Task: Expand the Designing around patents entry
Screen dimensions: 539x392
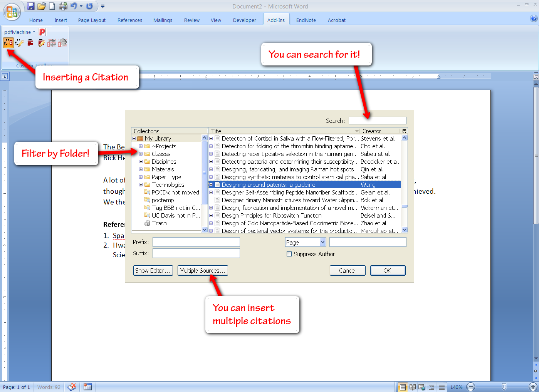Action: [211, 184]
